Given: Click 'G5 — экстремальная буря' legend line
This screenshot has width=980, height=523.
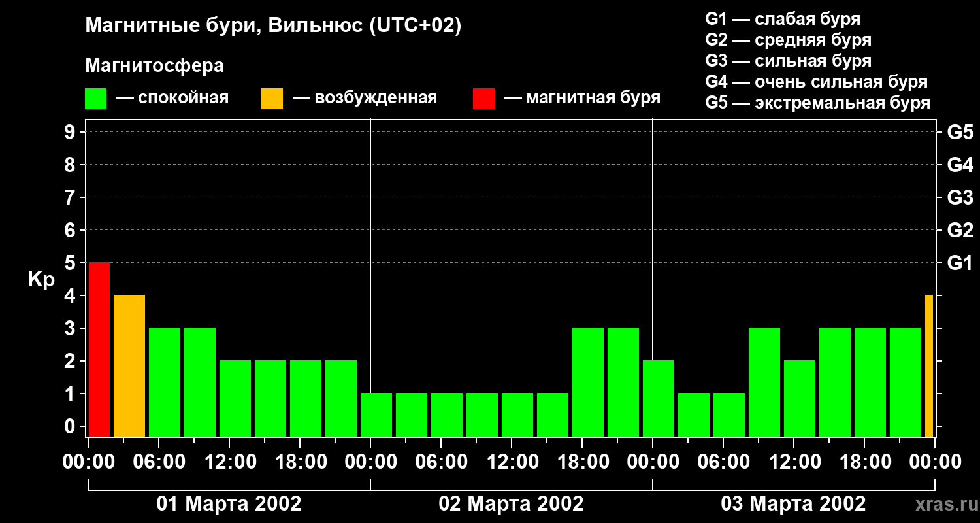Looking at the screenshot, I should coord(818,103).
